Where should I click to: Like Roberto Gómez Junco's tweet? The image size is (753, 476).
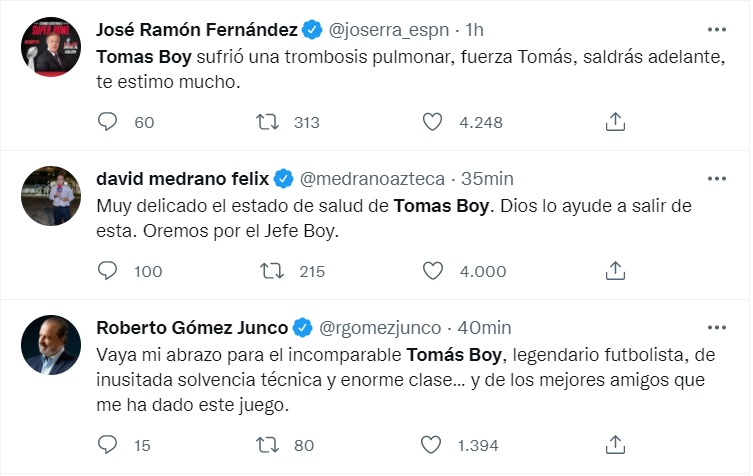pyautogui.click(x=431, y=445)
